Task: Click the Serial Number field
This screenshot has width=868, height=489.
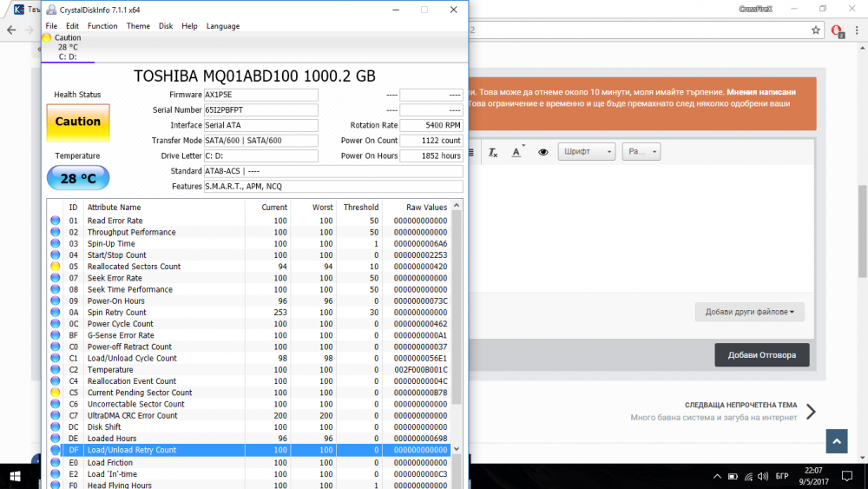Action: pyautogui.click(x=260, y=110)
